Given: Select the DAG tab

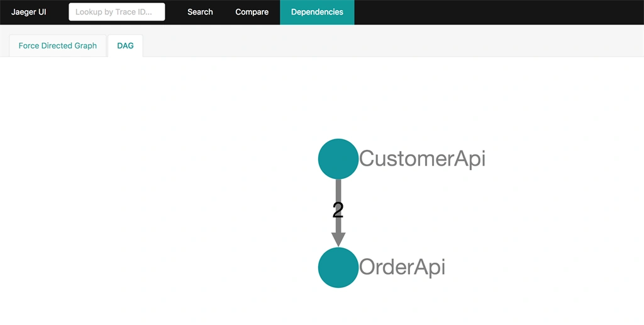Looking at the screenshot, I should point(125,46).
